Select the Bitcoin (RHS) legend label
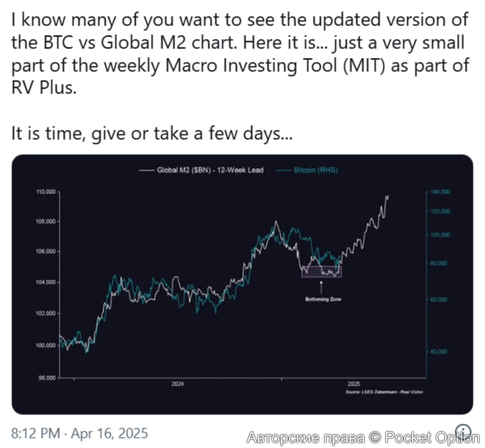 click(x=316, y=170)
